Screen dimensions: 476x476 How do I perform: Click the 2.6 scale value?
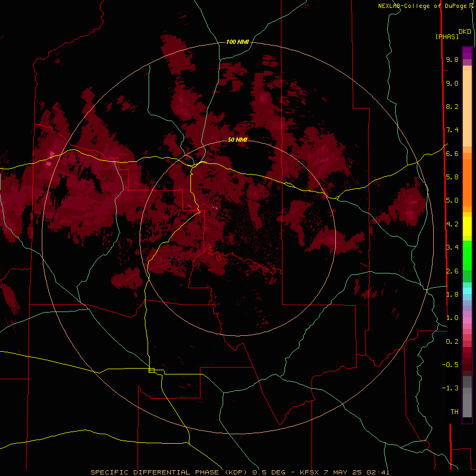click(452, 271)
